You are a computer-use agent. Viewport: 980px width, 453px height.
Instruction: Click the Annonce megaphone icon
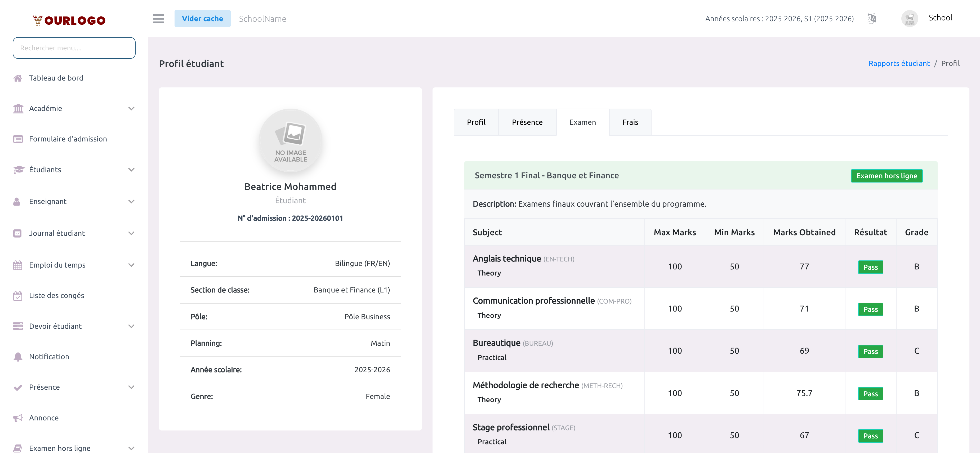(17, 418)
